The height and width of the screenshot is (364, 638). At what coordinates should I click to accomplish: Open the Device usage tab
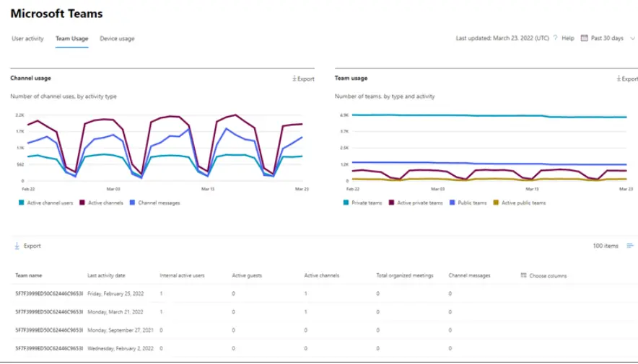(x=117, y=39)
